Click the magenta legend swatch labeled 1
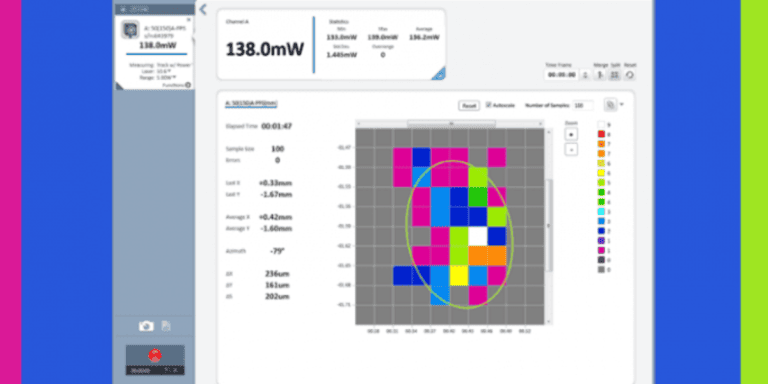Viewport: 768px width, 384px height. tap(601, 250)
